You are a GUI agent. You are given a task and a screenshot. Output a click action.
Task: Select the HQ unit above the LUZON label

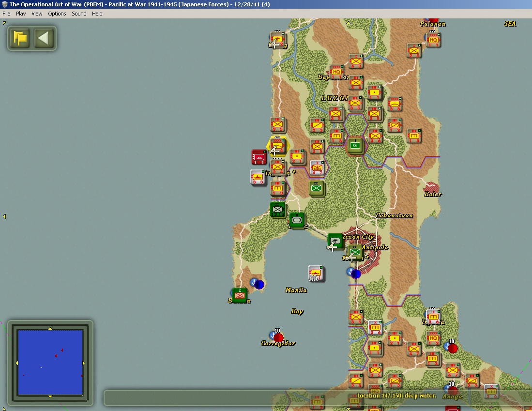tap(336, 72)
